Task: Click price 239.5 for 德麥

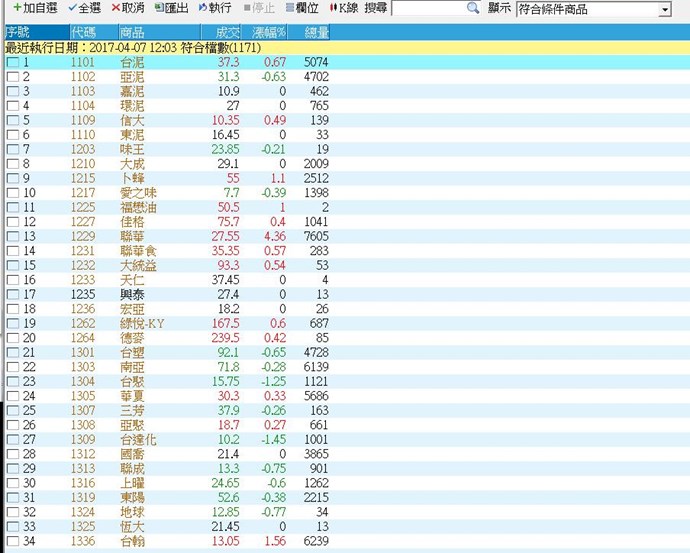Action: tap(226, 338)
